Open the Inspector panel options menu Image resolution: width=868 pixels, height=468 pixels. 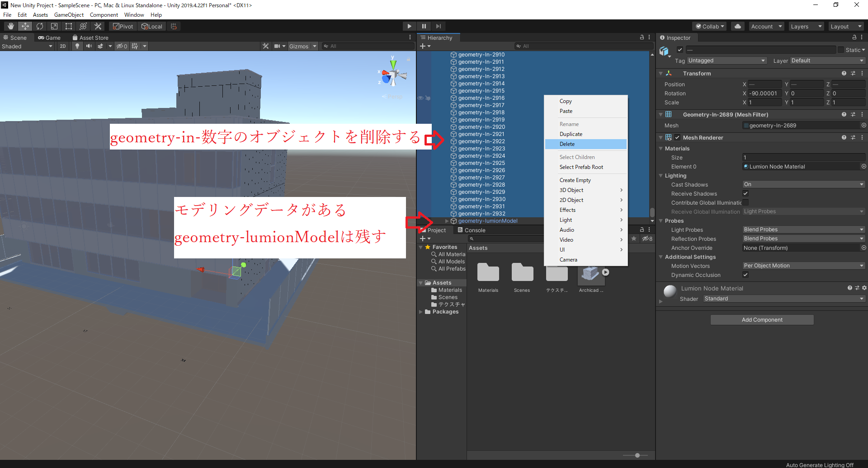click(x=862, y=37)
